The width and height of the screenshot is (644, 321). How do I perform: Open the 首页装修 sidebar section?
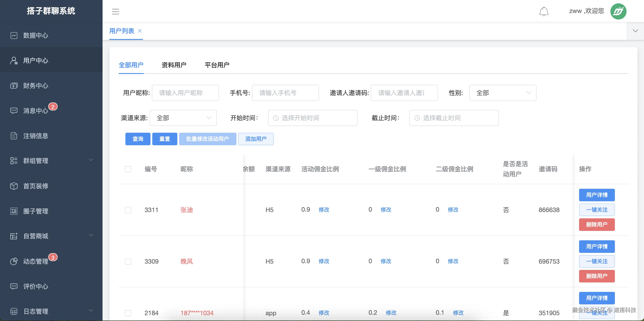[36, 186]
